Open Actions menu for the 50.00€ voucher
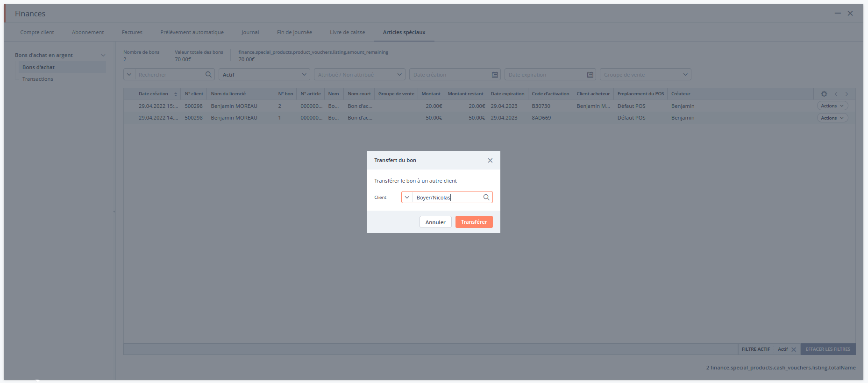The width and height of the screenshot is (868, 383). pyautogui.click(x=832, y=118)
